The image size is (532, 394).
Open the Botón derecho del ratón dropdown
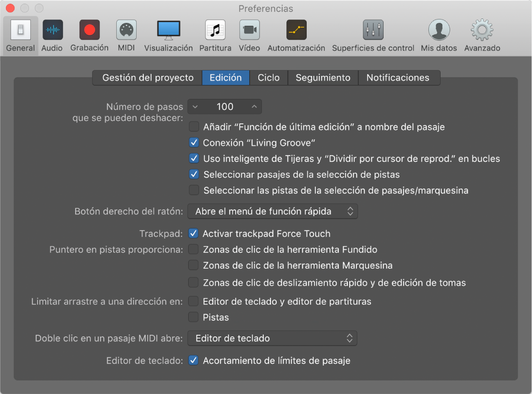272,211
